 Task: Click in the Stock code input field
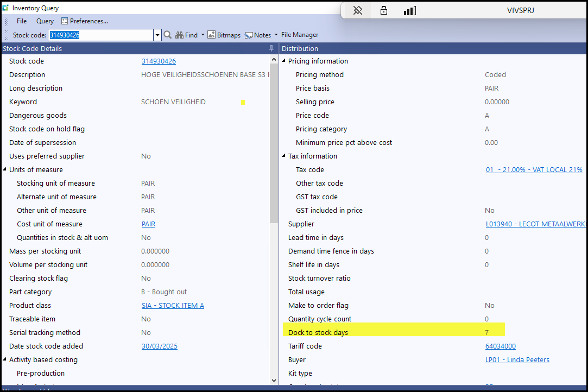(x=100, y=35)
